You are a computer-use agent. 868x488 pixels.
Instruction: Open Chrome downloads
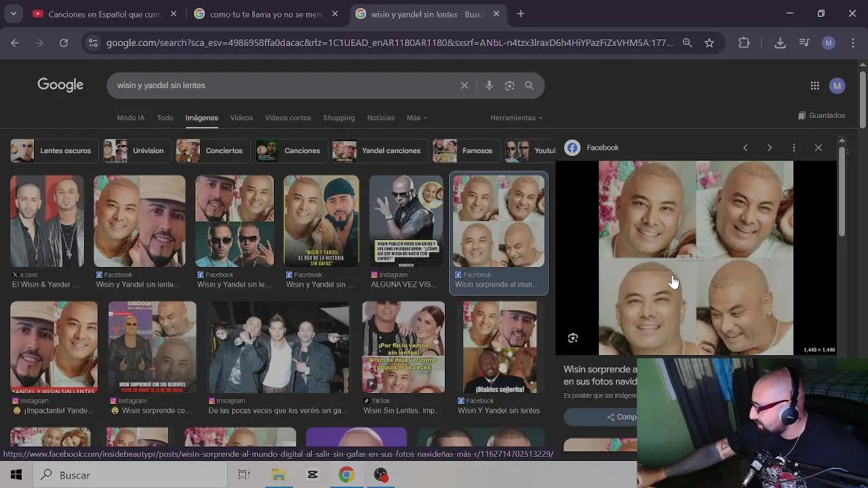point(781,43)
